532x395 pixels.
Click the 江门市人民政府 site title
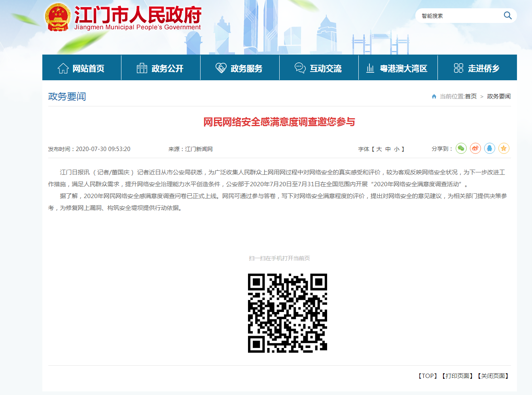138,15
